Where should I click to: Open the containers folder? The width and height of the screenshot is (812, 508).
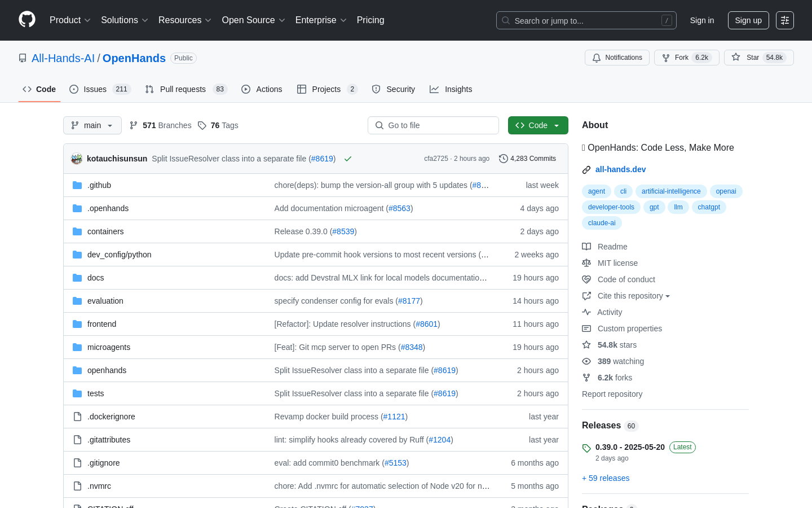105,231
